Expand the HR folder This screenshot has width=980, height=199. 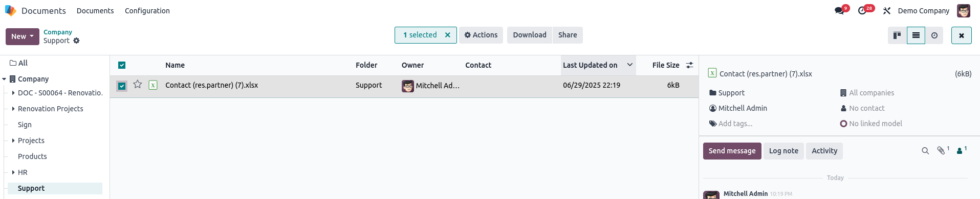click(x=13, y=172)
